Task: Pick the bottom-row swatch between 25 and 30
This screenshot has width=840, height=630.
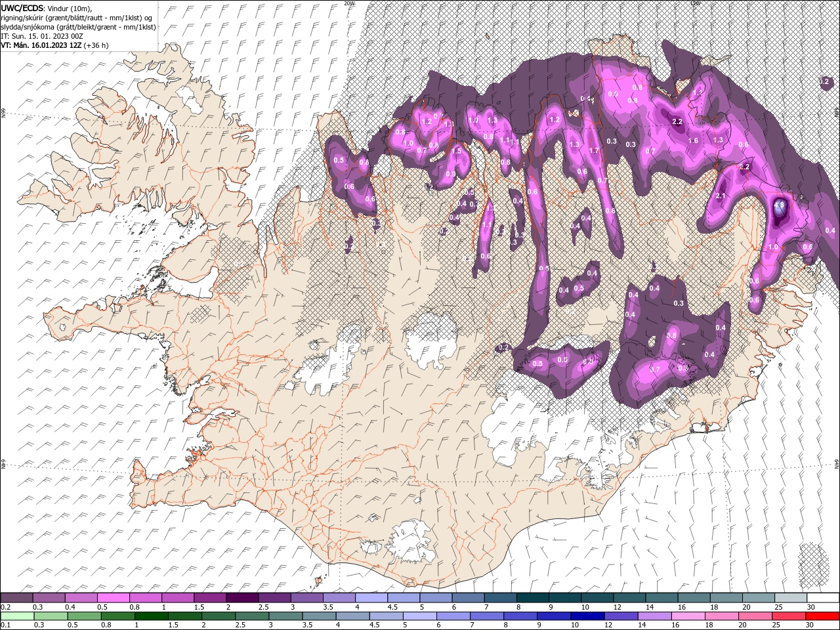Action: click(789, 617)
